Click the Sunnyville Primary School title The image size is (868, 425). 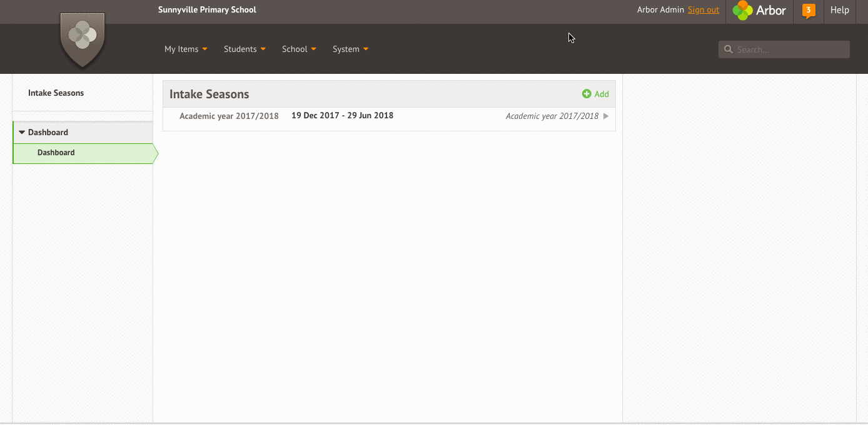coord(207,10)
